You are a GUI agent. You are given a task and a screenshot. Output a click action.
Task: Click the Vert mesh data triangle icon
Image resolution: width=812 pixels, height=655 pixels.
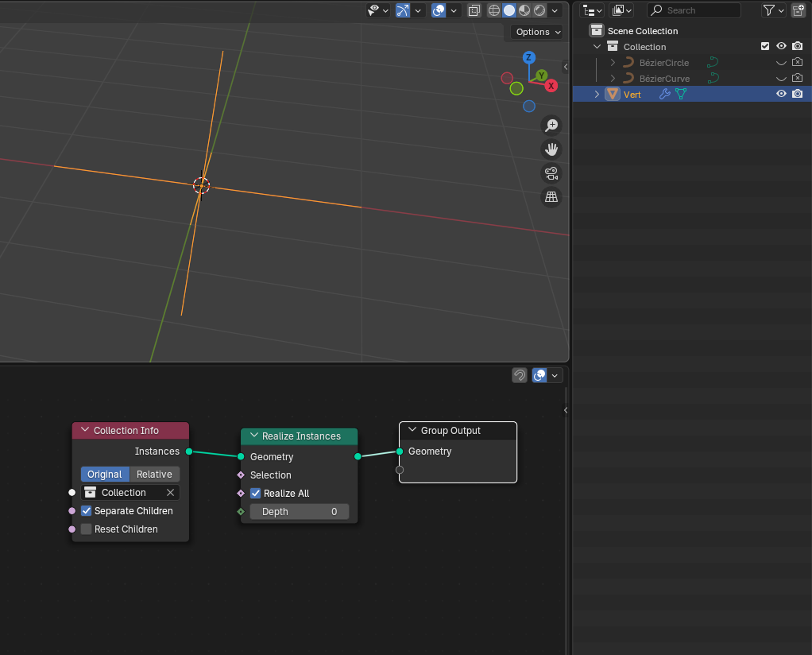[681, 94]
